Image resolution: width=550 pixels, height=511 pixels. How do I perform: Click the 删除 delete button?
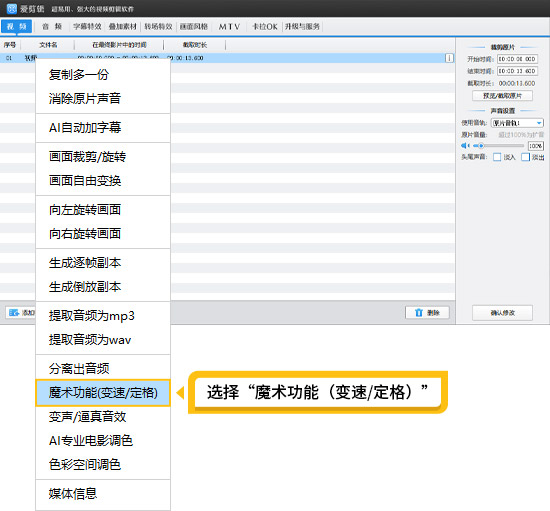point(427,312)
